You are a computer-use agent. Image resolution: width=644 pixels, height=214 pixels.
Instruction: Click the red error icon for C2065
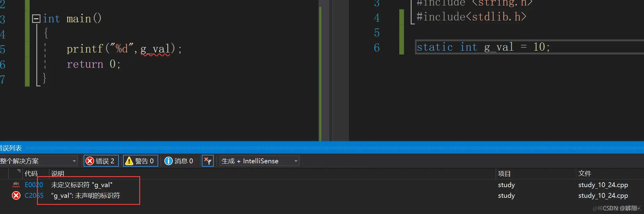pos(16,195)
